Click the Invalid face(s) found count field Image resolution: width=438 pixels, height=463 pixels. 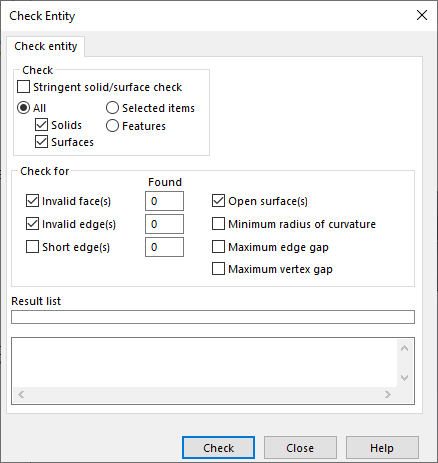coord(164,201)
